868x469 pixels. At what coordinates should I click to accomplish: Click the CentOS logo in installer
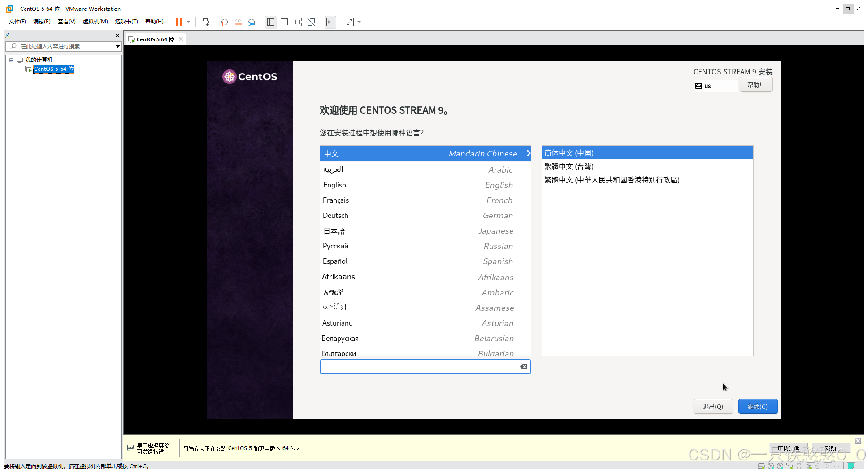[x=250, y=77]
